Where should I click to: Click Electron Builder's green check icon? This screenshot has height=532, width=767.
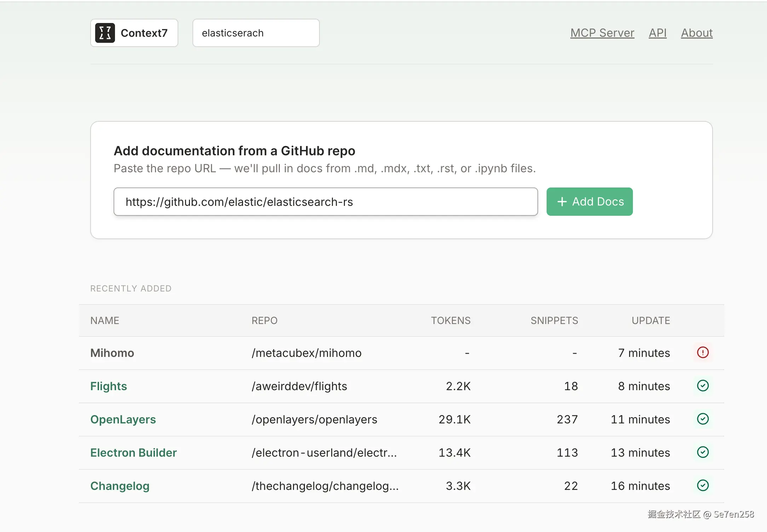(703, 452)
